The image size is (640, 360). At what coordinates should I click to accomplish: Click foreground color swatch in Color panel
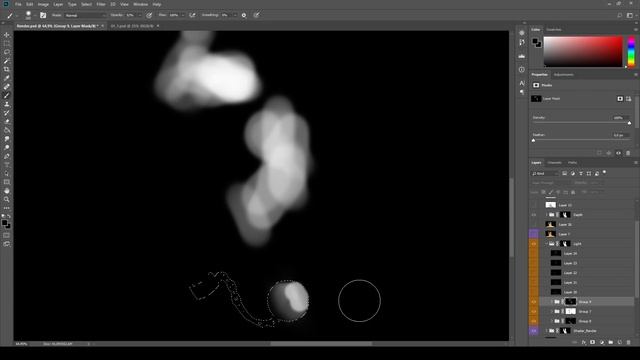pyautogui.click(x=535, y=41)
